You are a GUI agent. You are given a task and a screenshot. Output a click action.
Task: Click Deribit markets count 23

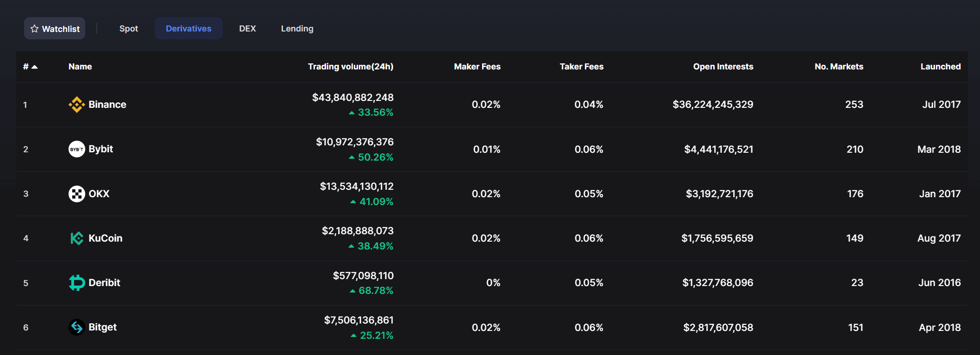pyautogui.click(x=857, y=283)
